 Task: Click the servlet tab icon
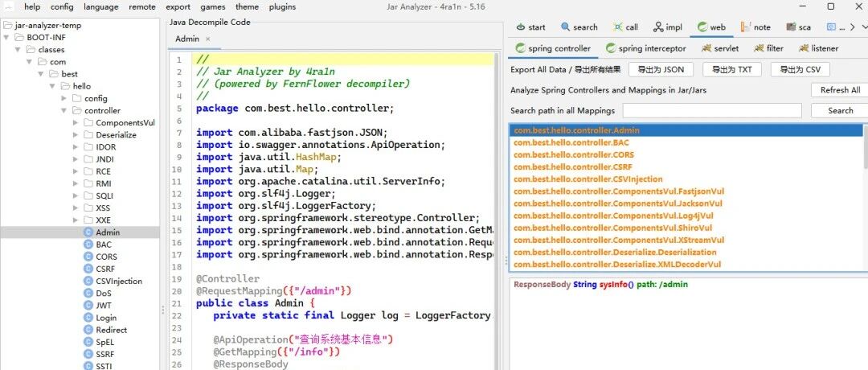point(706,48)
